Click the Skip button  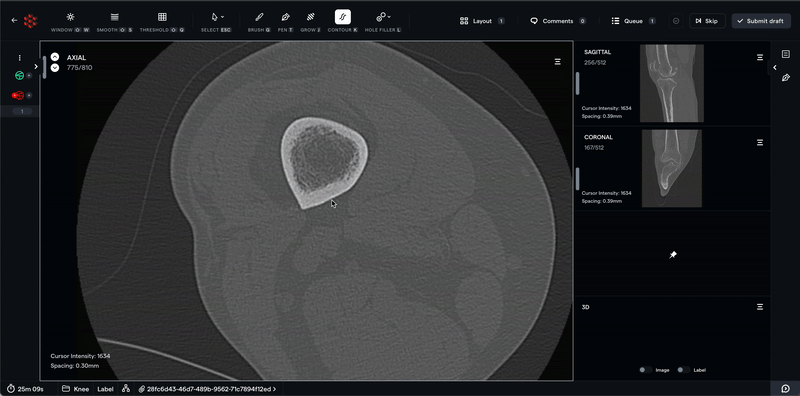[x=707, y=21]
